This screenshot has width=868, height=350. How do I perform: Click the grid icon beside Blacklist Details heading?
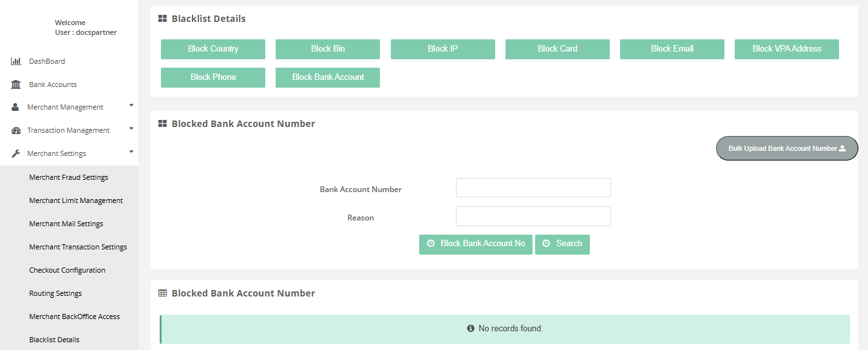pyautogui.click(x=163, y=19)
